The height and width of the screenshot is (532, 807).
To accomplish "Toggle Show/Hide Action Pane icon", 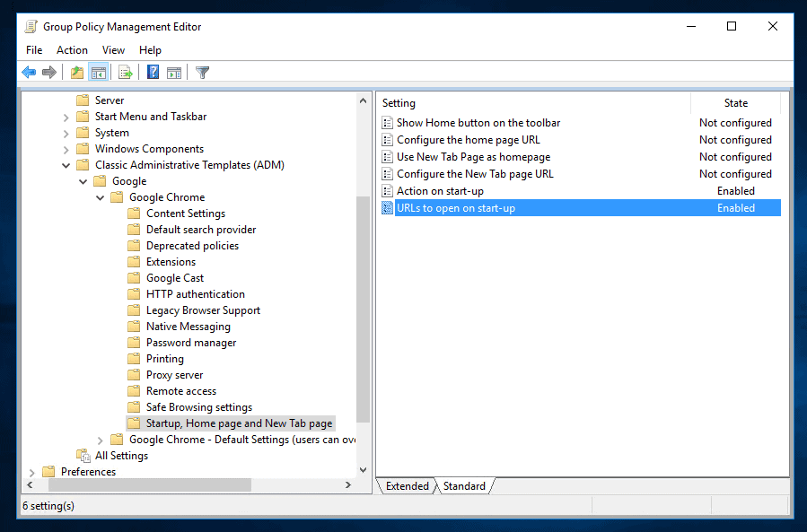I will (x=174, y=73).
